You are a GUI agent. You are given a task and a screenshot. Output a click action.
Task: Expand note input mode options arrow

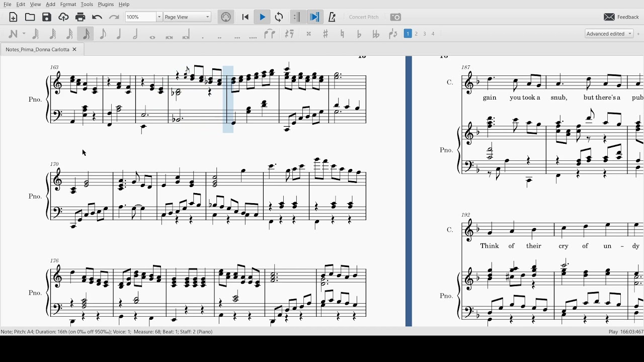click(x=24, y=34)
